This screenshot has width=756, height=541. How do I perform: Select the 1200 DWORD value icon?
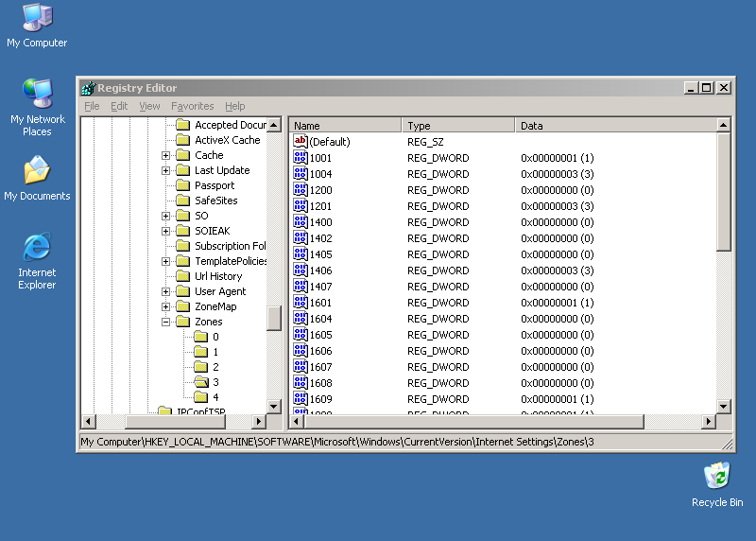click(300, 190)
